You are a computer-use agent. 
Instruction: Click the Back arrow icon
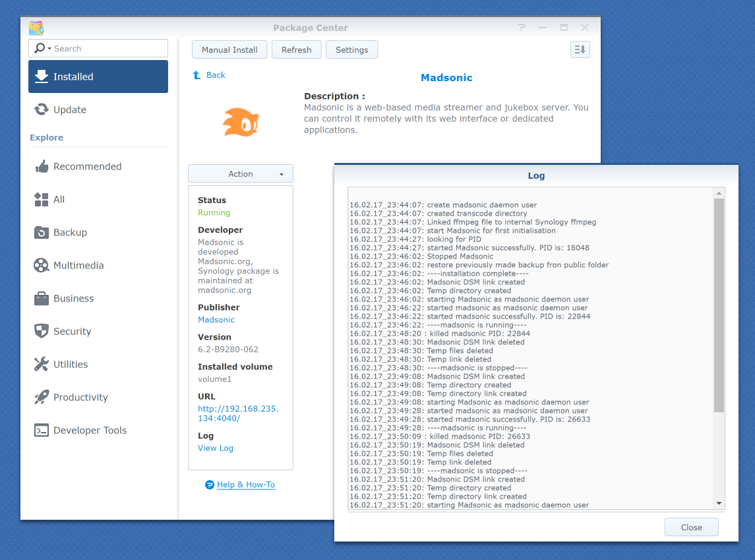pyautogui.click(x=196, y=75)
